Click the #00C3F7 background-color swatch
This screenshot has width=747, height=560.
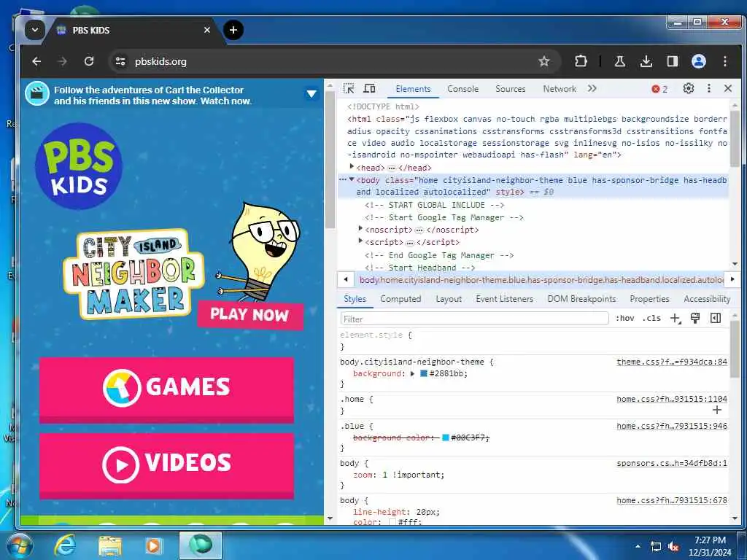pyautogui.click(x=446, y=437)
